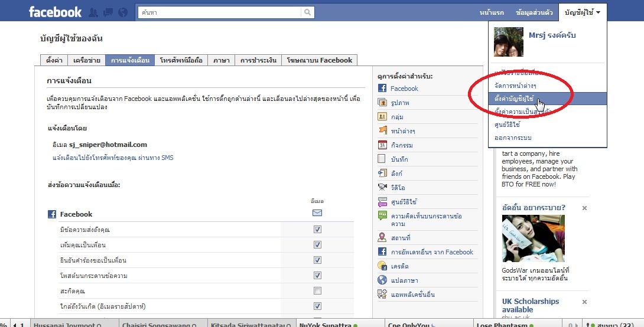Screen dimensions: 644x327
Task: Select the แปลภาษา translation globe icon
Action: pyautogui.click(x=382, y=280)
